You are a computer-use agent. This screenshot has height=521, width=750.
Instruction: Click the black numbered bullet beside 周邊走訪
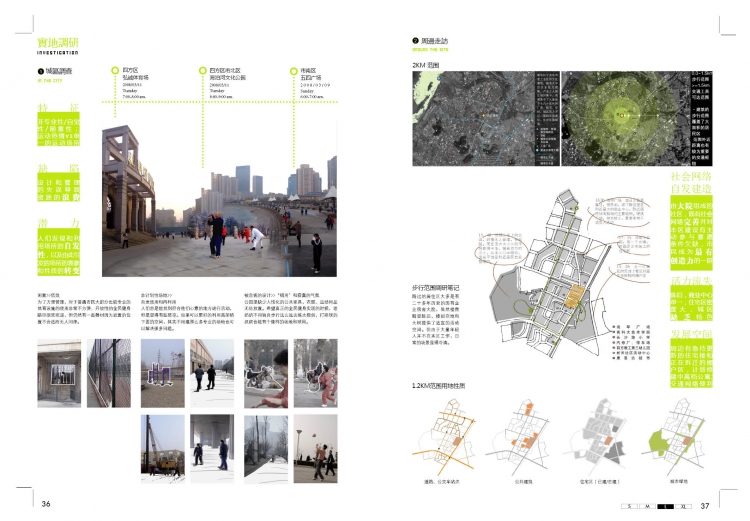(415, 41)
